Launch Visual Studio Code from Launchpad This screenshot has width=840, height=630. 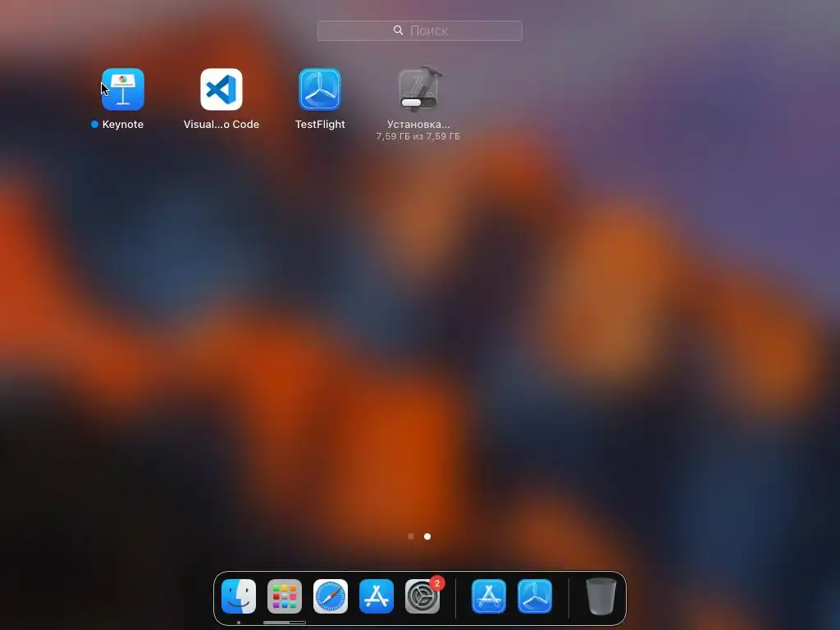[x=221, y=89]
